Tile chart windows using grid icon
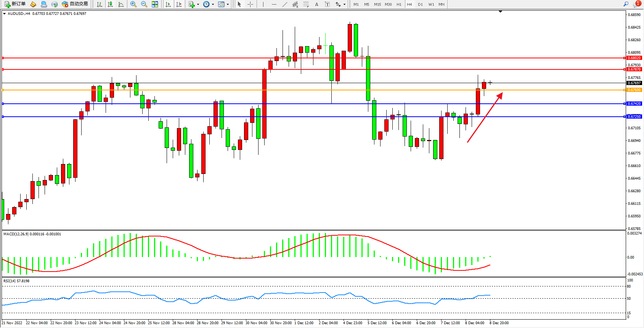 tap(155, 4)
